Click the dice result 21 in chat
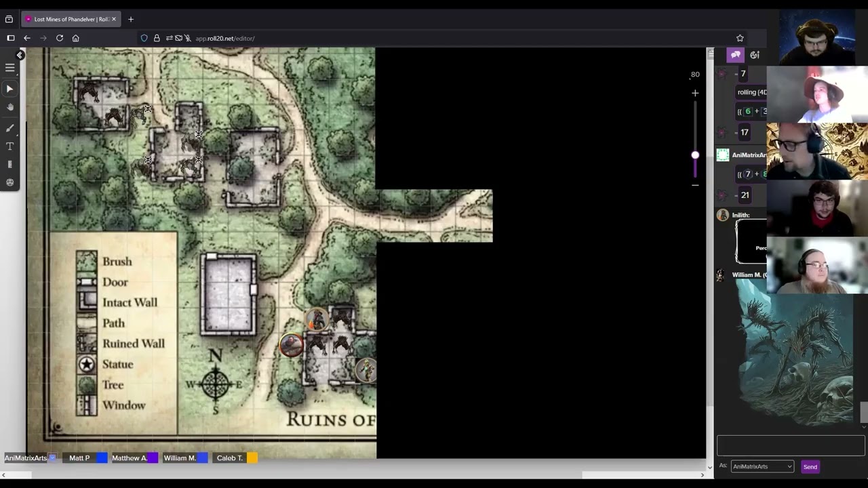 [x=745, y=195]
